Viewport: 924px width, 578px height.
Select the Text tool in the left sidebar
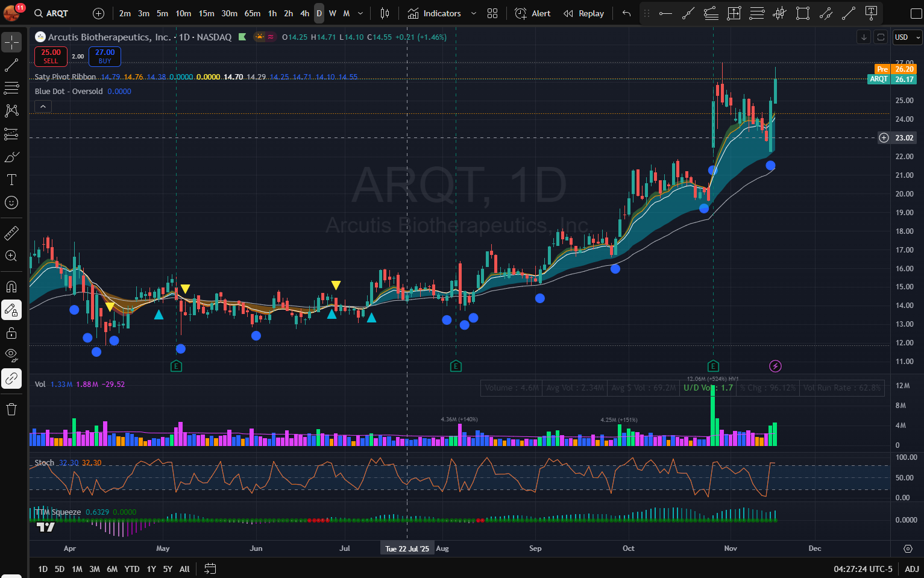(x=11, y=180)
